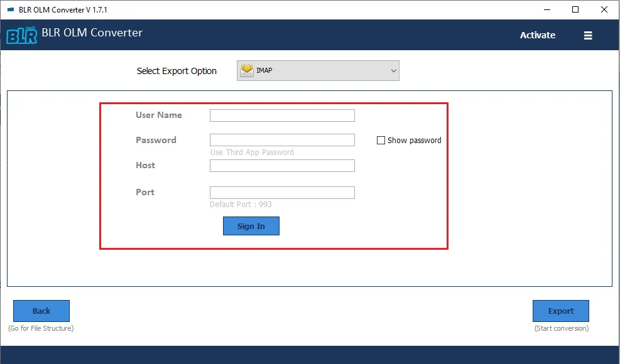Open the hamburger menu icon
Screen dimensions: 620x364
pos(588,35)
